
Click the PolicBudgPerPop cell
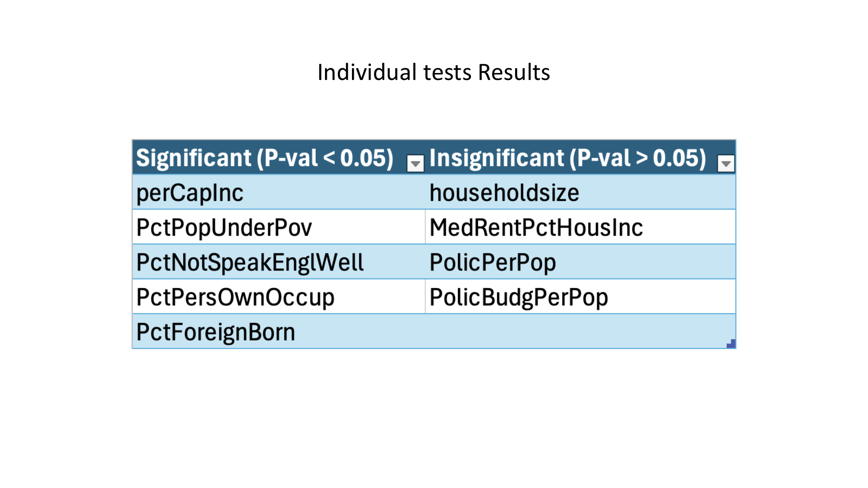tap(580, 297)
